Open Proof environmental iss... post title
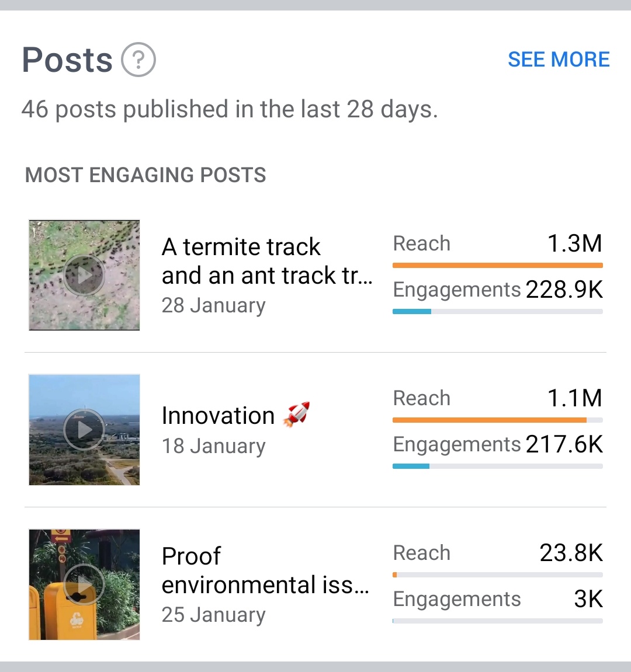 click(265, 570)
